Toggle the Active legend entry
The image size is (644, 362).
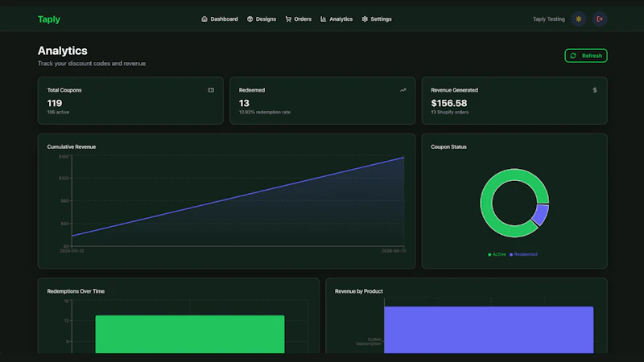pos(497,254)
